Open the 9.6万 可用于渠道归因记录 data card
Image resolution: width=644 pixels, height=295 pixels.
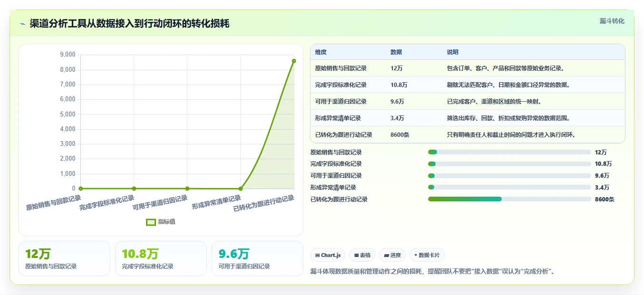[257, 258]
